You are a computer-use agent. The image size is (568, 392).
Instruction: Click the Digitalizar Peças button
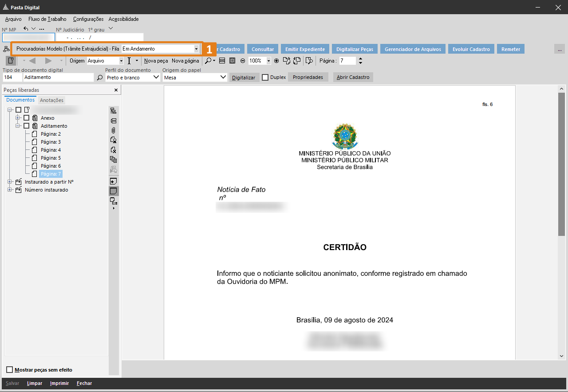[355, 49]
